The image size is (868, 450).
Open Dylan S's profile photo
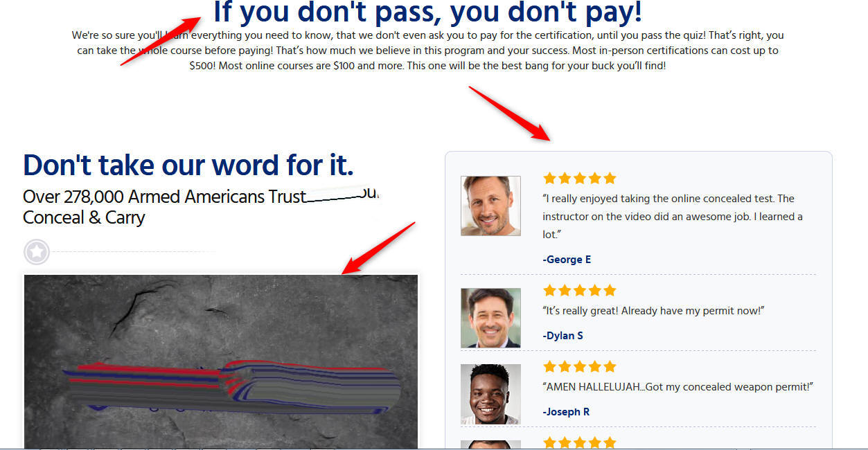click(490, 318)
